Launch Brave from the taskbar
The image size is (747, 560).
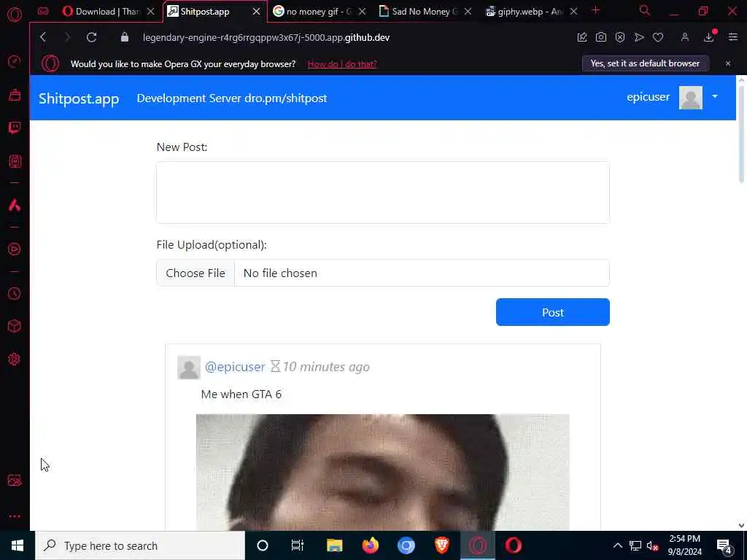click(441, 545)
